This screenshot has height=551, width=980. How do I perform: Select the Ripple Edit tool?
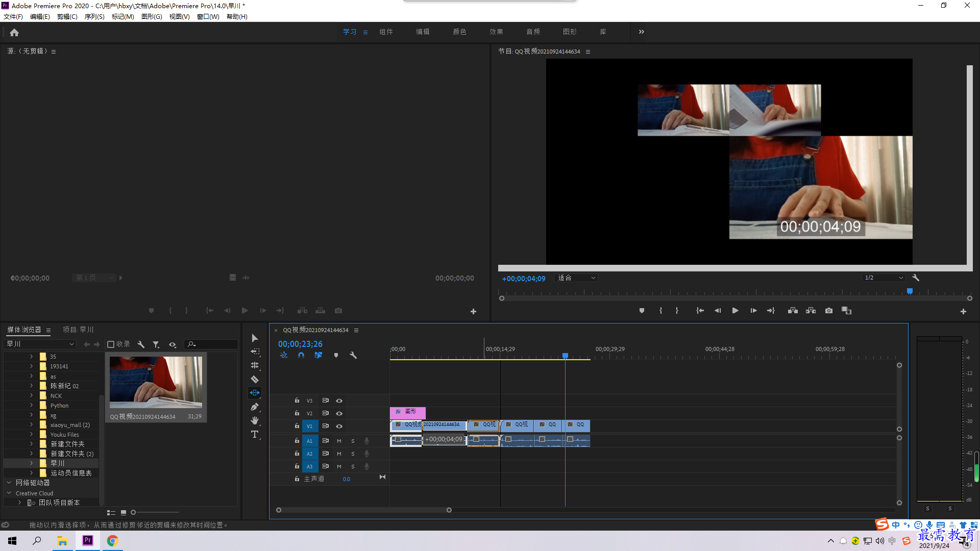(255, 365)
